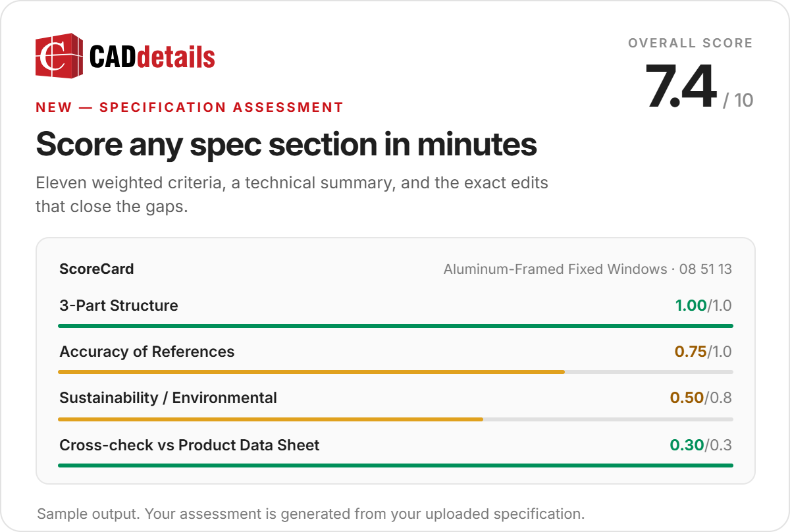Click the green 3-Part Structure progress bar
Screen dimensions: 790x532
click(x=396, y=325)
